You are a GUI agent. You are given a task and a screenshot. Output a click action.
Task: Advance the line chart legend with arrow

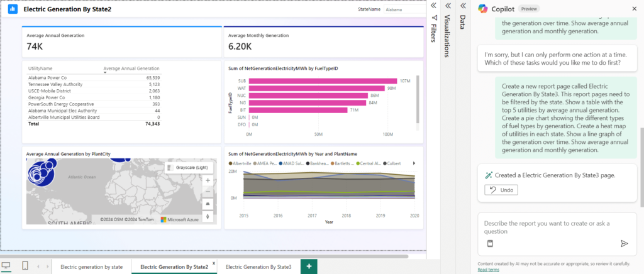tap(413, 163)
